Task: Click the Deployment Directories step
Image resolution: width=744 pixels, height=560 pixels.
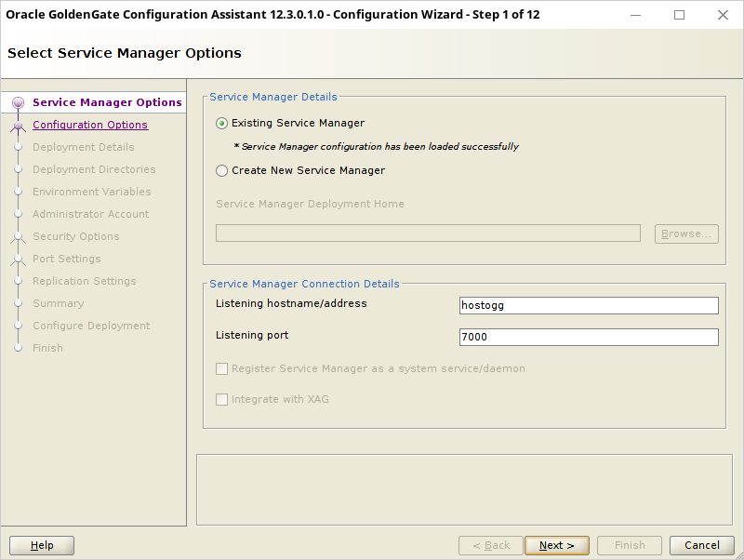Action: (x=94, y=169)
